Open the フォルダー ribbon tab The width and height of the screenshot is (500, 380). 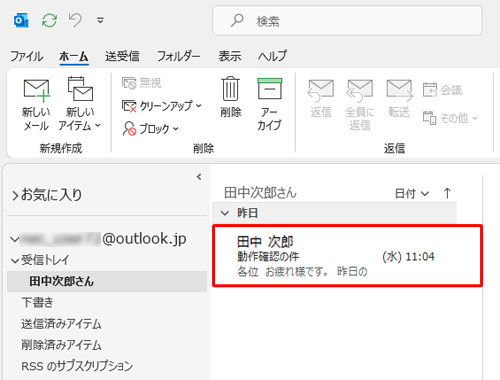(179, 56)
